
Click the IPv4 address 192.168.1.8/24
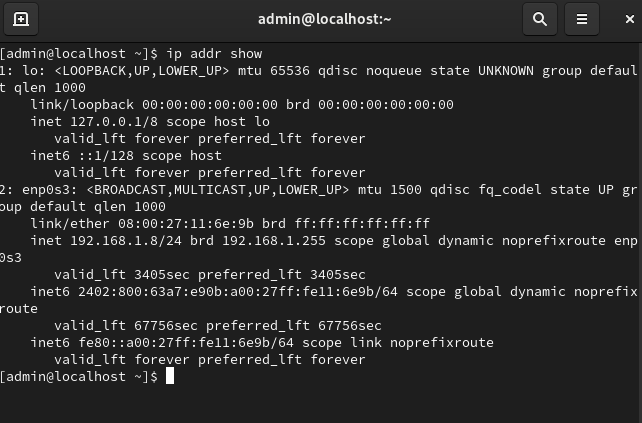(x=126, y=240)
